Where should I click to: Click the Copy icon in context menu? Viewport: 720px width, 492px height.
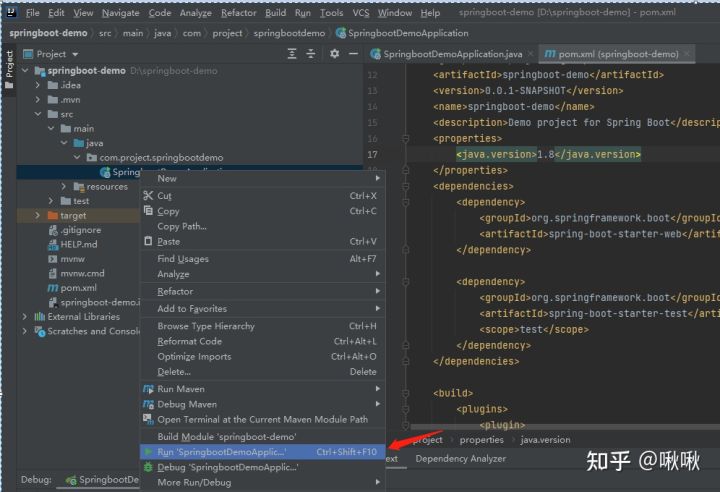(148, 211)
